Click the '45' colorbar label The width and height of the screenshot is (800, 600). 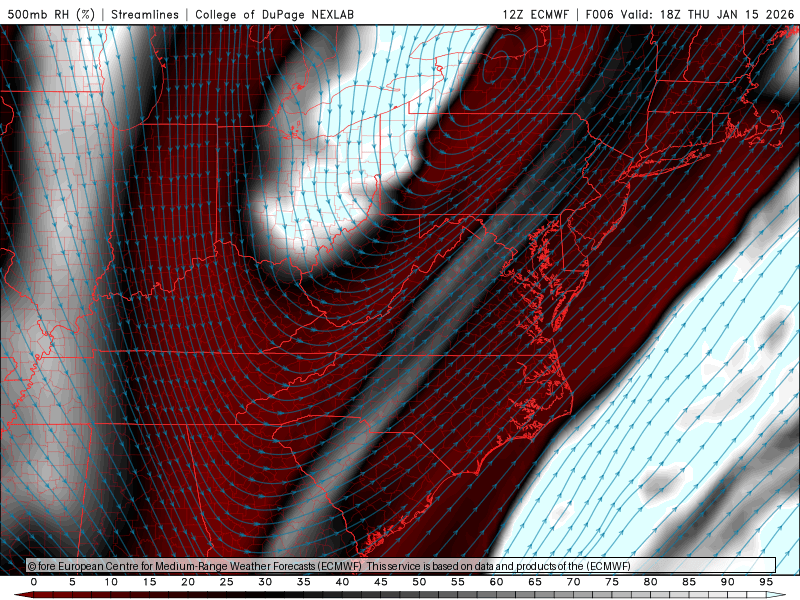pos(381,582)
